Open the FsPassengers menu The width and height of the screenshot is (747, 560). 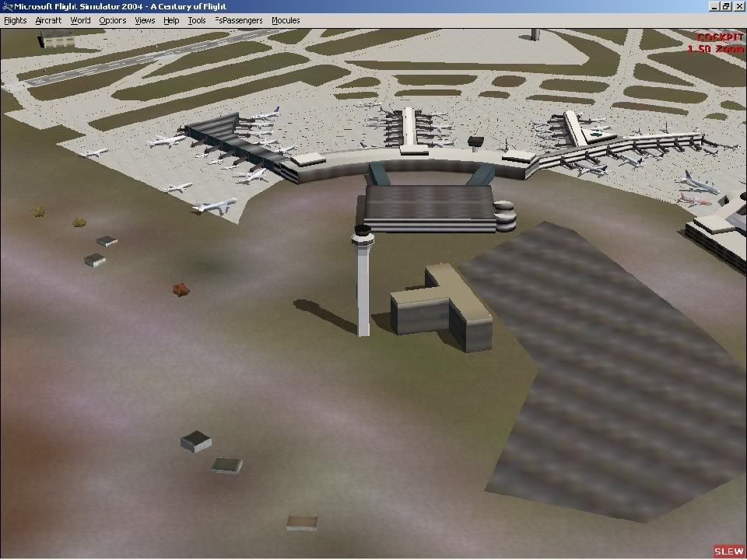239,20
